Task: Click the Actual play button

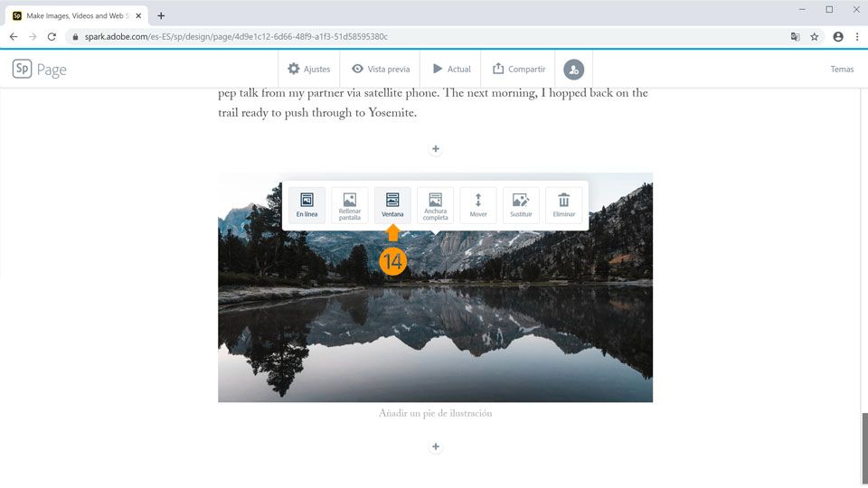Action: pyautogui.click(x=451, y=70)
